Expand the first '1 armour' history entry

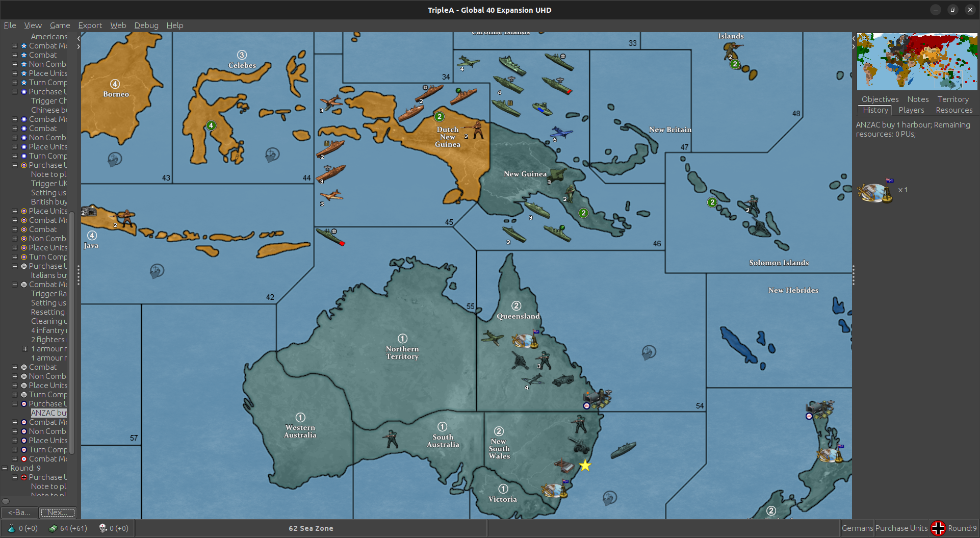click(x=25, y=349)
